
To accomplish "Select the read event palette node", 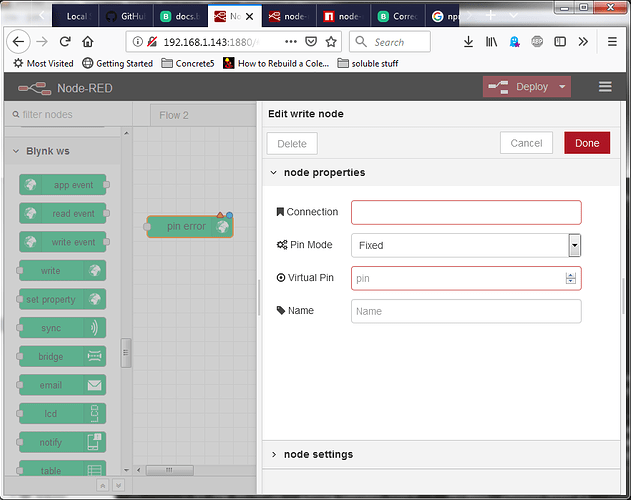I will 63,213.
